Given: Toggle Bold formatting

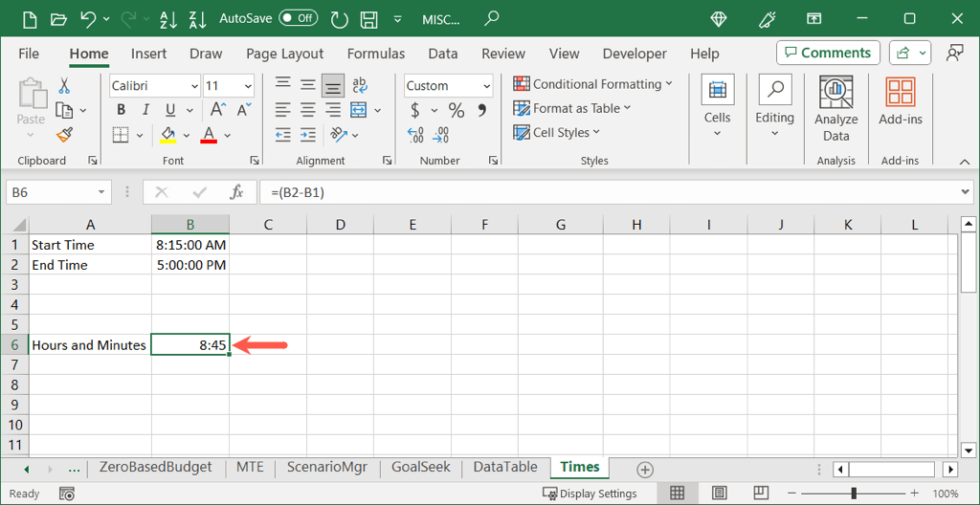Looking at the screenshot, I should click(x=122, y=111).
